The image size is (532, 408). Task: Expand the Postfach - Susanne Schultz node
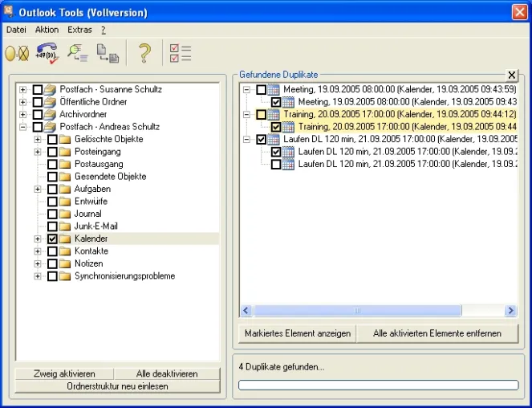[x=22, y=90]
